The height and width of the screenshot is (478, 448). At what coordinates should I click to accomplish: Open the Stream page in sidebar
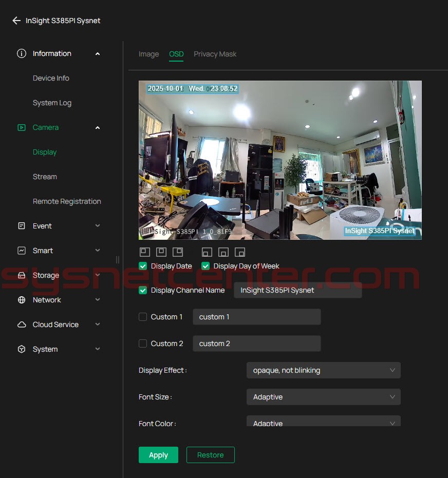click(45, 177)
